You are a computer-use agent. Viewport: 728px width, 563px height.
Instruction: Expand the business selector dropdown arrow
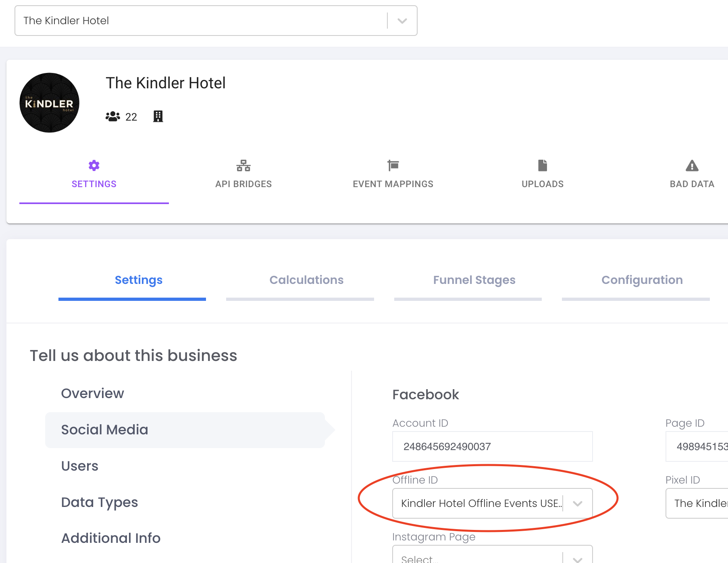point(402,21)
